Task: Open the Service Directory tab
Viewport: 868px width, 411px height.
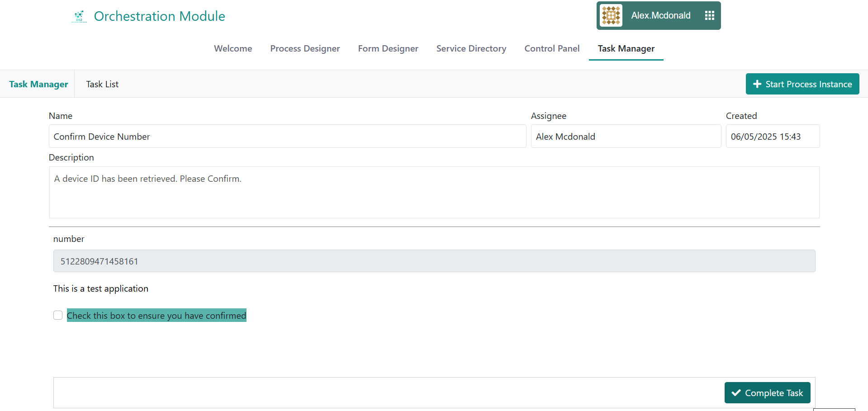Action: (x=471, y=48)
